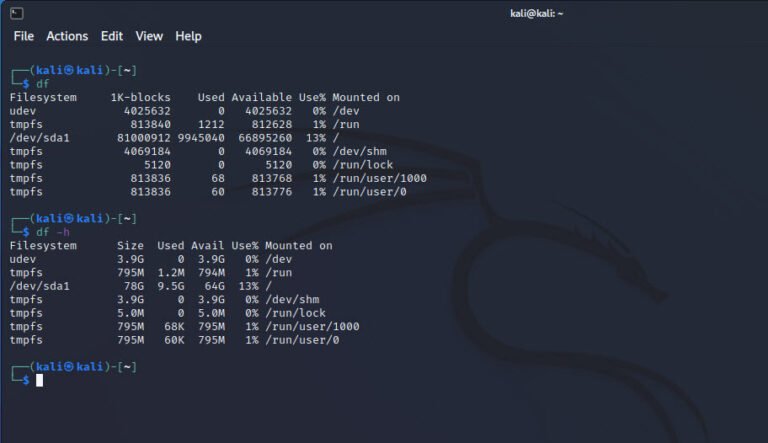Click the '1K-blocks' column header
Screen dimensions: 768x443
[141, 98]
